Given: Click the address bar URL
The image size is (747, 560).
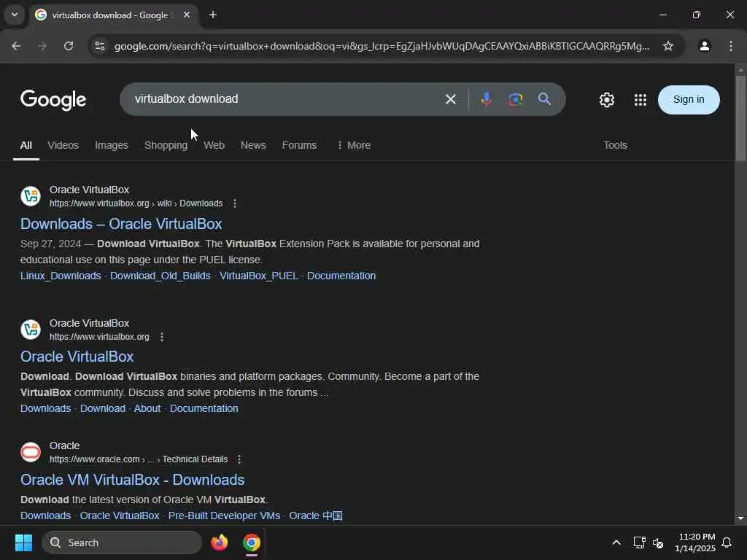Looking at the screenshot, I should click(x=382, y=46).
